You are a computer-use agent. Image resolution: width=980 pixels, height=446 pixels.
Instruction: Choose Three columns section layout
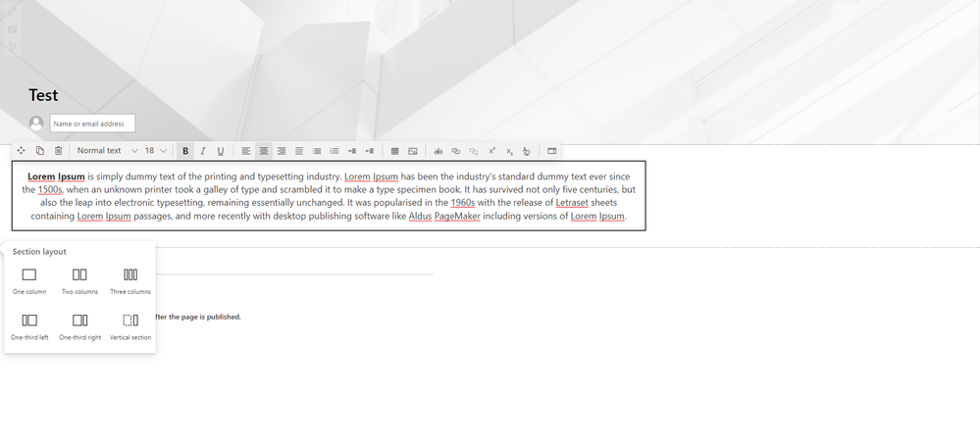tap(130, 281)
